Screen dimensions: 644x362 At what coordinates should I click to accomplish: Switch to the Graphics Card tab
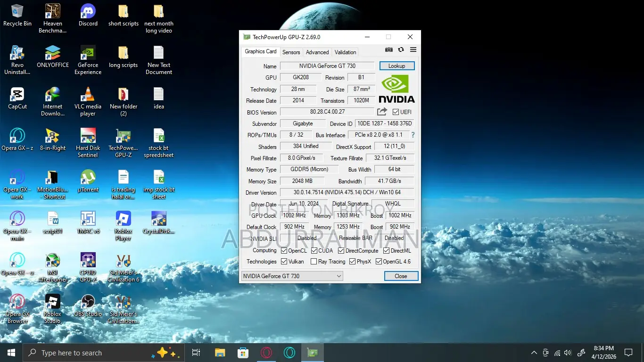pos(261,51)
